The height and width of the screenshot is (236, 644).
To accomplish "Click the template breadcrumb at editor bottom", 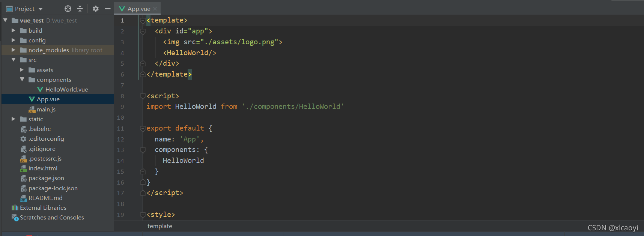I will pyautogui.click(x=160, y=226).
